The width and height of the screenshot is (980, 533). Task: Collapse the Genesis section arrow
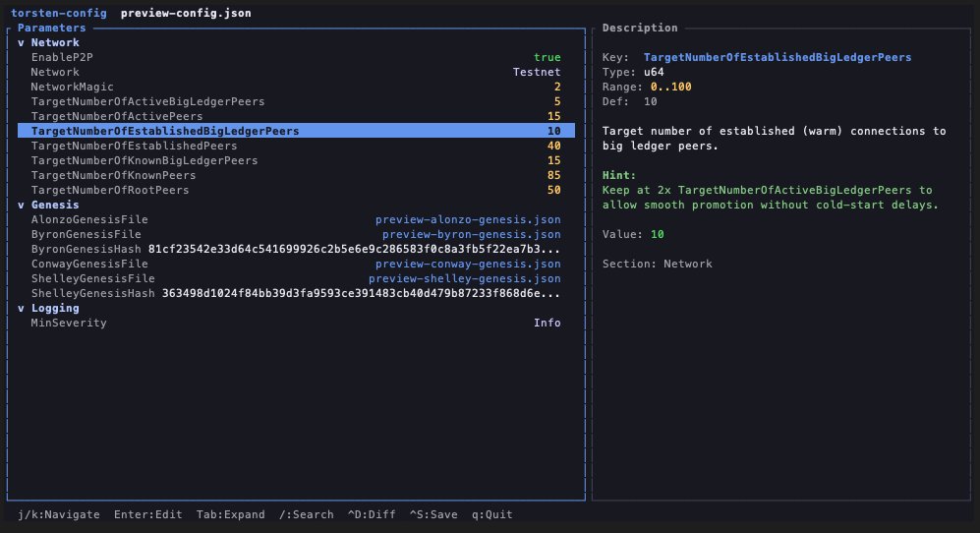[21, 205]
